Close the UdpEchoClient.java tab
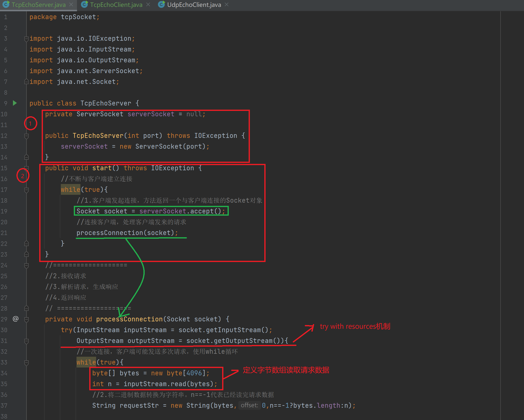Screen dimensions: 524x420 (x=227, y=4)
